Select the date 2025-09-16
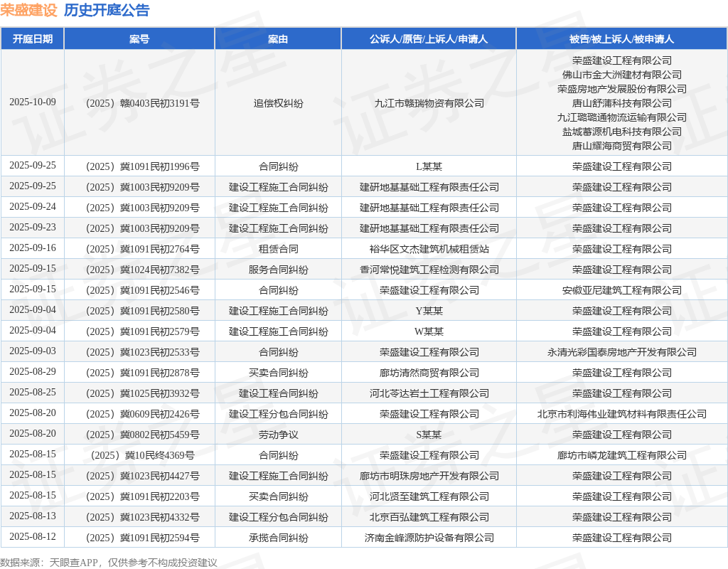This screenshot has width=728, height=569. [x=33, y=248]
